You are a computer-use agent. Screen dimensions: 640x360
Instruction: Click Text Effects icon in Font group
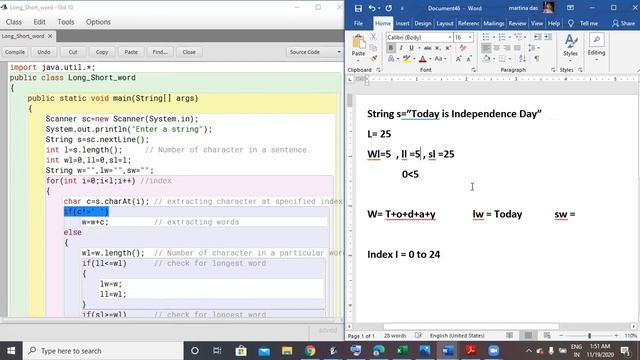click(391, 59)
